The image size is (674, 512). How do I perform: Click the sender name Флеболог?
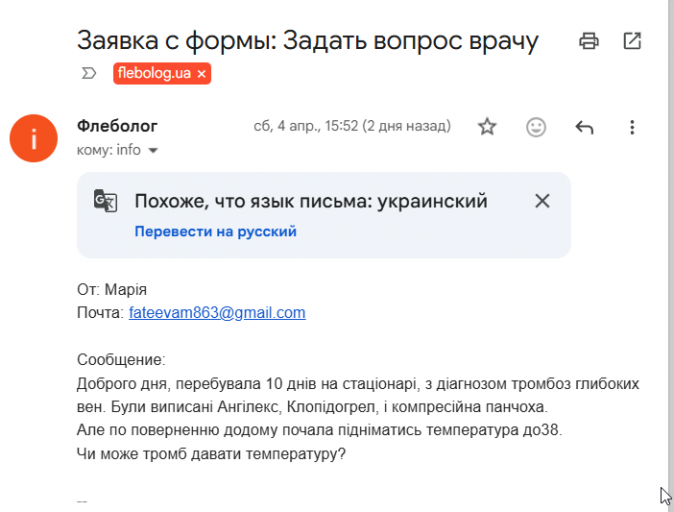point(117,127)
